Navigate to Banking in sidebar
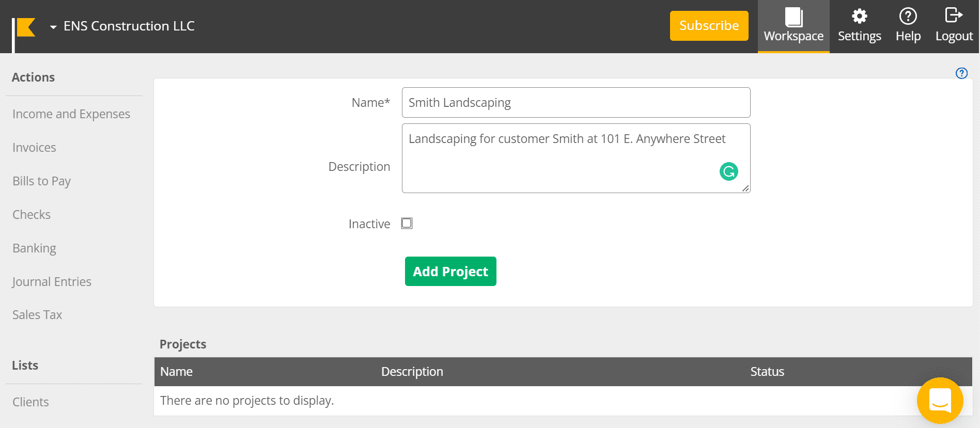980x428 pixels. point(34,248)
